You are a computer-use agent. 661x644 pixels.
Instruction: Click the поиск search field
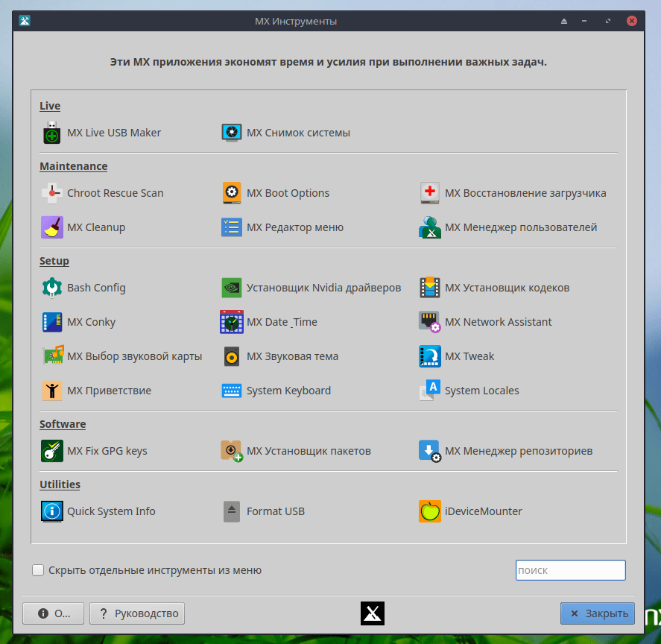570,570
